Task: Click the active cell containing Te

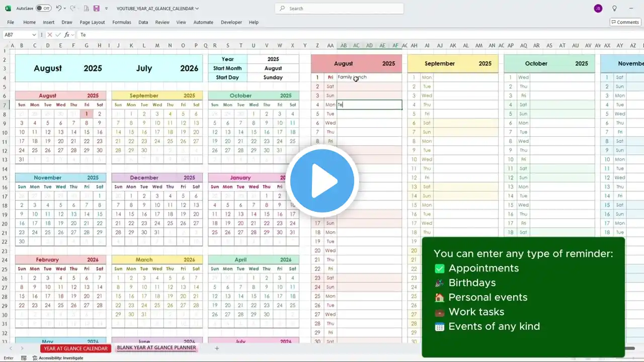Action: 369,105
